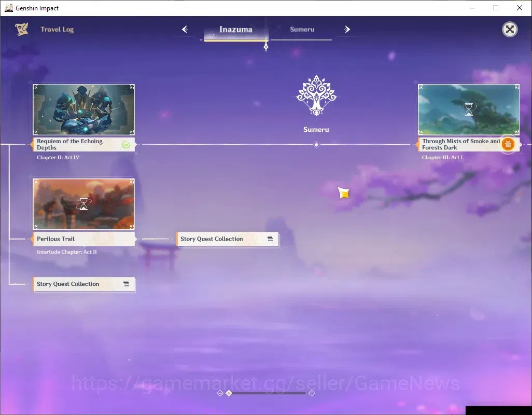Click the Genshin Impact window icon
The image size is (532, 415).
pos(8,8)
